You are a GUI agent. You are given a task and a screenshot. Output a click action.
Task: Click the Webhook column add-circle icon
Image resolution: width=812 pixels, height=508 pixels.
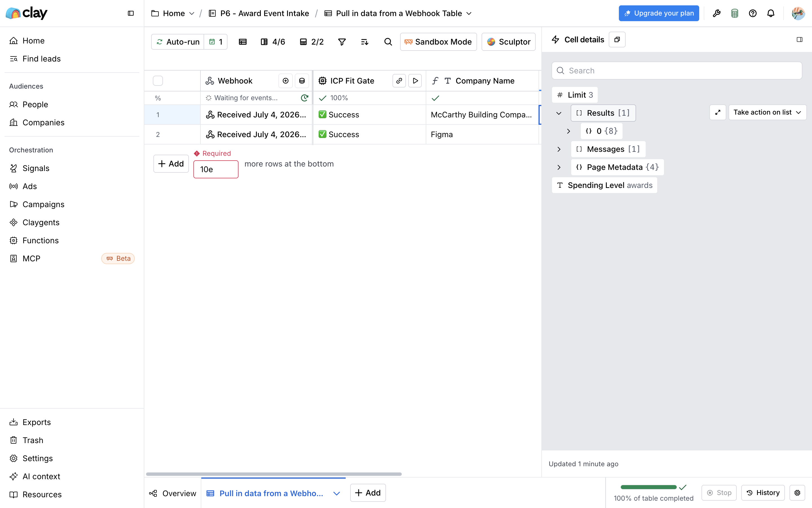pyautogui.click(x=286, y=81)
